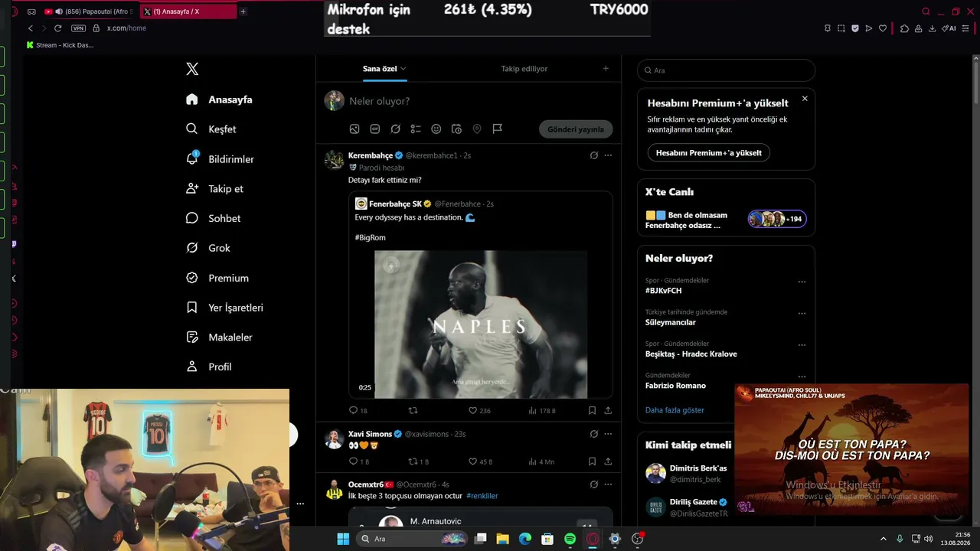Add a GIF to the new post
980x551 pixels.
tap(375, 129)
